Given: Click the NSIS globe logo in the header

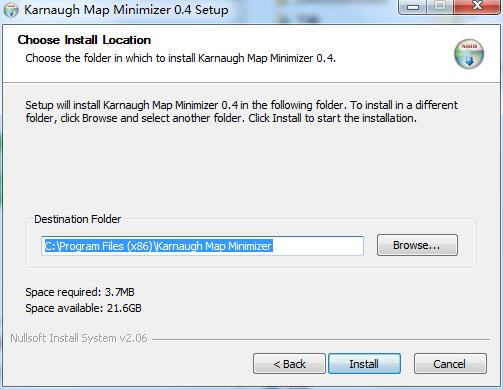Looking at the screenshot, I should coord(469,54).
